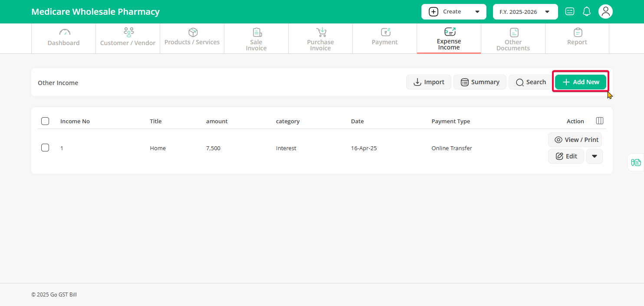The height and width of the screenshot is (306, 644).
Task: Click the © 2025 Go GST Bill footer
Action: (54, 294)
